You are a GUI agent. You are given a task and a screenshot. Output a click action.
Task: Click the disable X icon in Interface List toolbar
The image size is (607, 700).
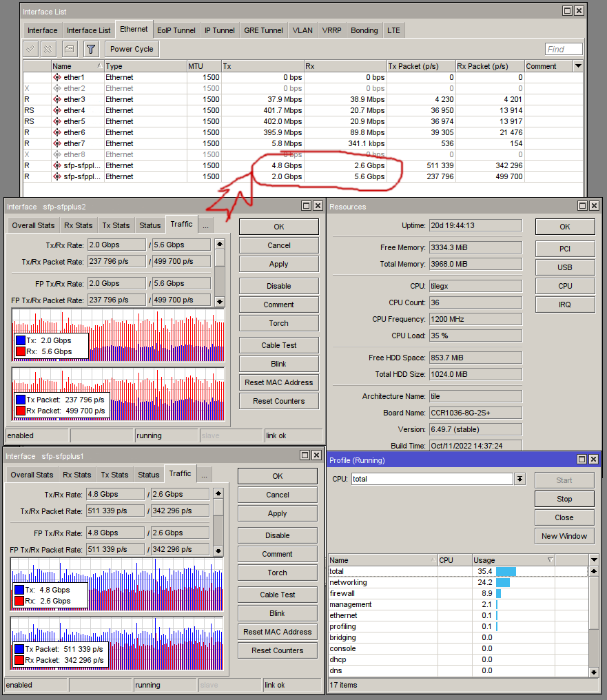tap(48, 49)
